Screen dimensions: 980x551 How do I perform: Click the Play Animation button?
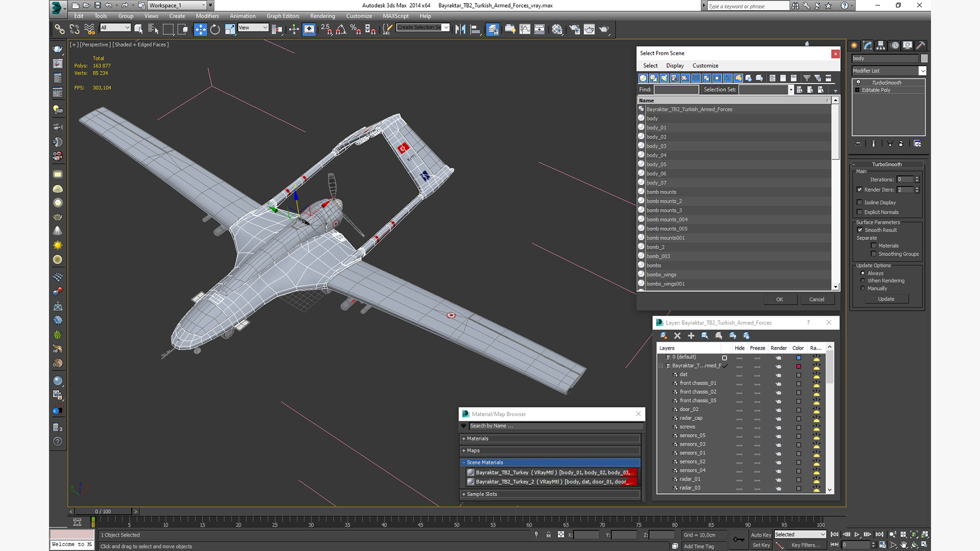tap(857, 535)
